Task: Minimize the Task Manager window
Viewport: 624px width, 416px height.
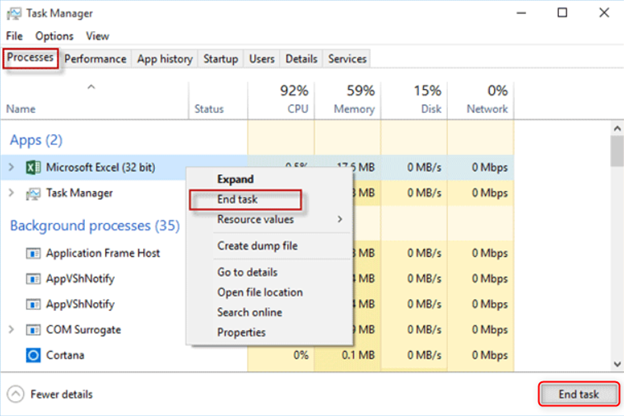Action: pyautogui.click(x=521, y=13)
